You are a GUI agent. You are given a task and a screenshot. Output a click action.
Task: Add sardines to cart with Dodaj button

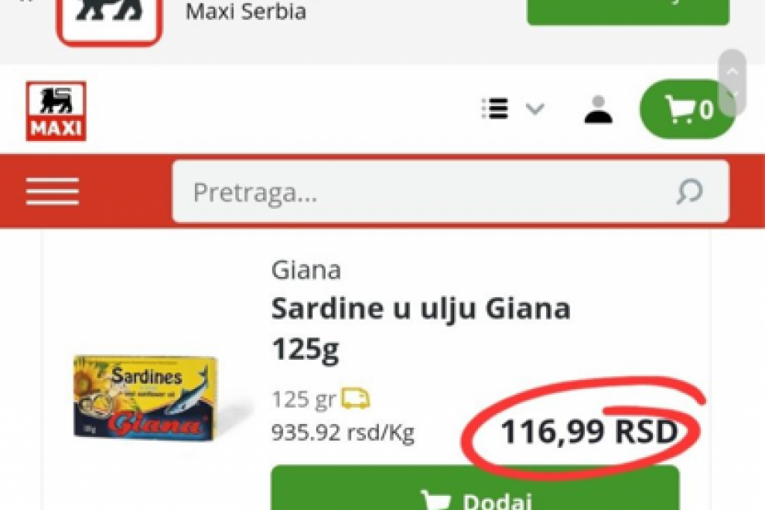click(x=475, y=488)
